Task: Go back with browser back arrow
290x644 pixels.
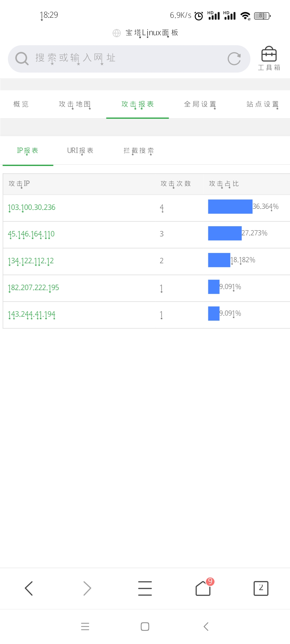Action: (29, 588)
